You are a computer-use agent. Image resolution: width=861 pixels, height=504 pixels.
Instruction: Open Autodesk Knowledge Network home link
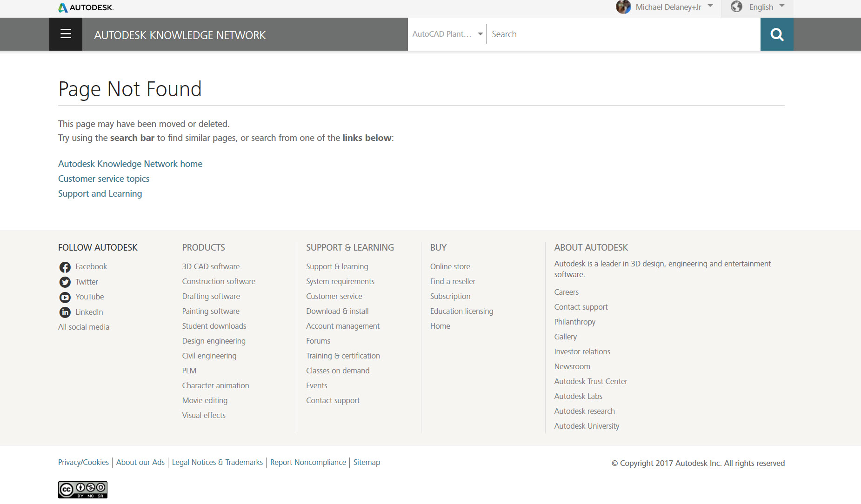130,164
